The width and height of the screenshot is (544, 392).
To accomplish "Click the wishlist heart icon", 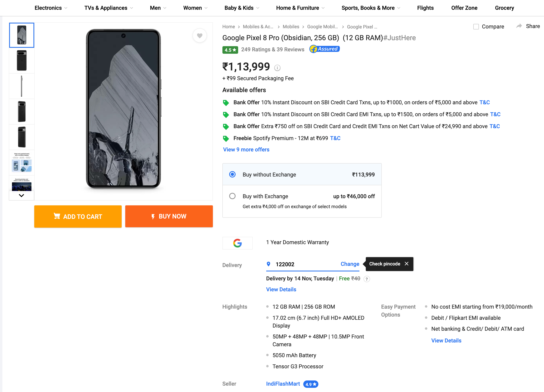I will pos(200,36).
